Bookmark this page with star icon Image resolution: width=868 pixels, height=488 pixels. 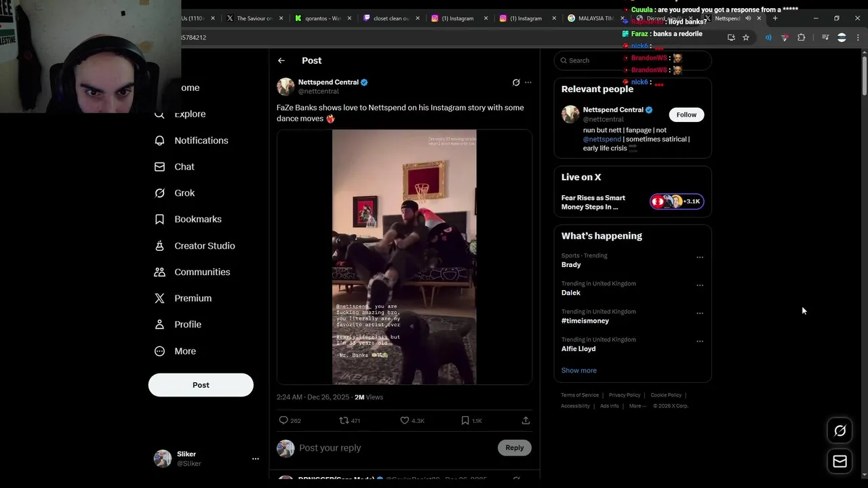point(746,37)
